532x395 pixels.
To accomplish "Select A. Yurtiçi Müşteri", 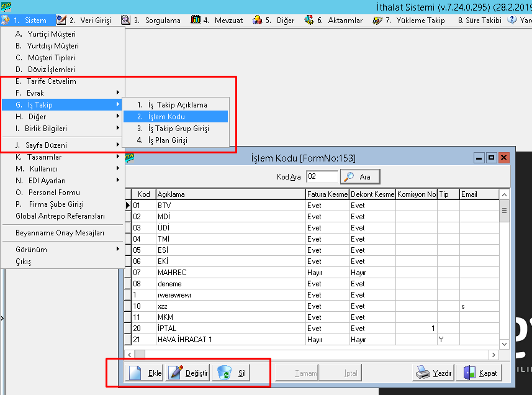I will click(x=63, y=34).
